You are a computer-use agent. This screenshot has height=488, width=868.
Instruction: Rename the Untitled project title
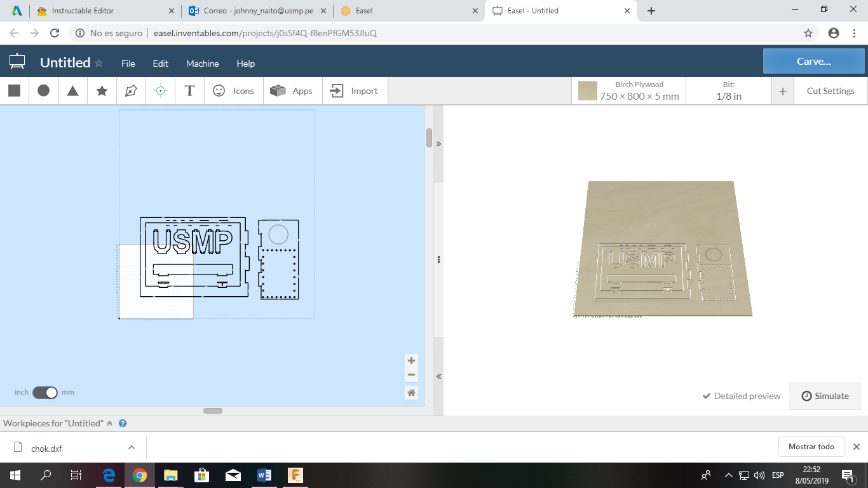click(x=65, y=62)
